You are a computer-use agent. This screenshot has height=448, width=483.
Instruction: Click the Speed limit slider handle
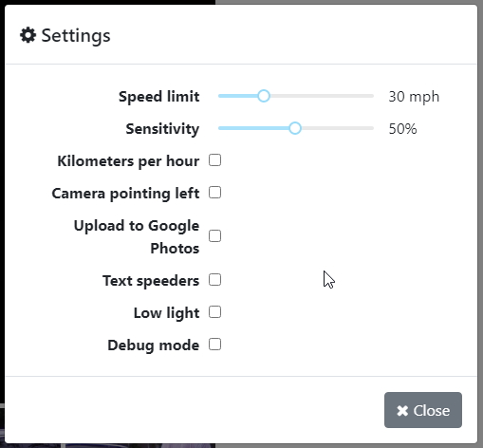pyautogui.click(x=264, y=96)
